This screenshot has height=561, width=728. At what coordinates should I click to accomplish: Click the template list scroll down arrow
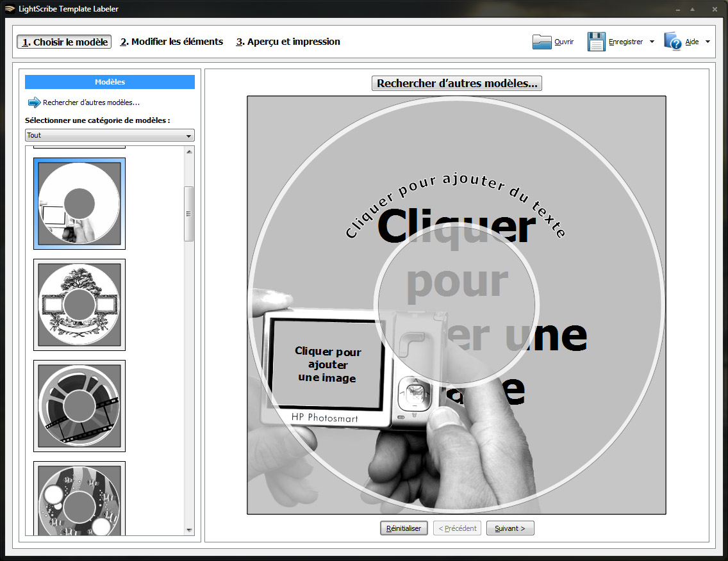(x=188, y=530)
